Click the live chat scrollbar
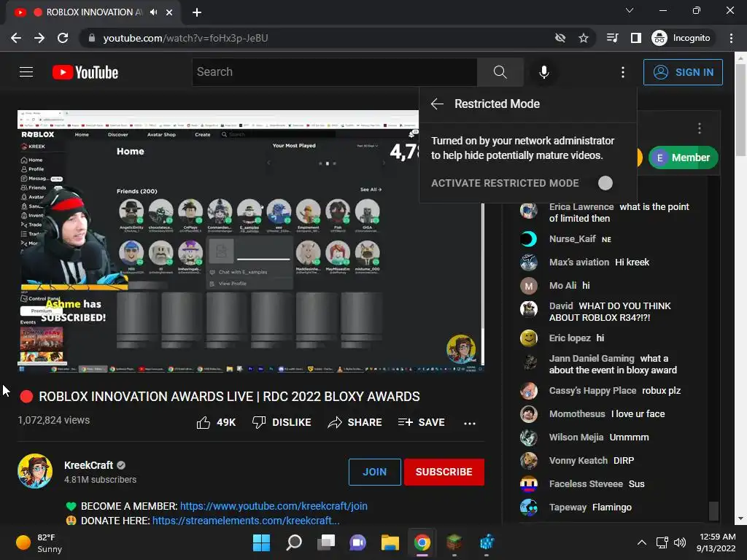This screenshot has width=747, height=560. pyautogui.click(x=713, y=511)
